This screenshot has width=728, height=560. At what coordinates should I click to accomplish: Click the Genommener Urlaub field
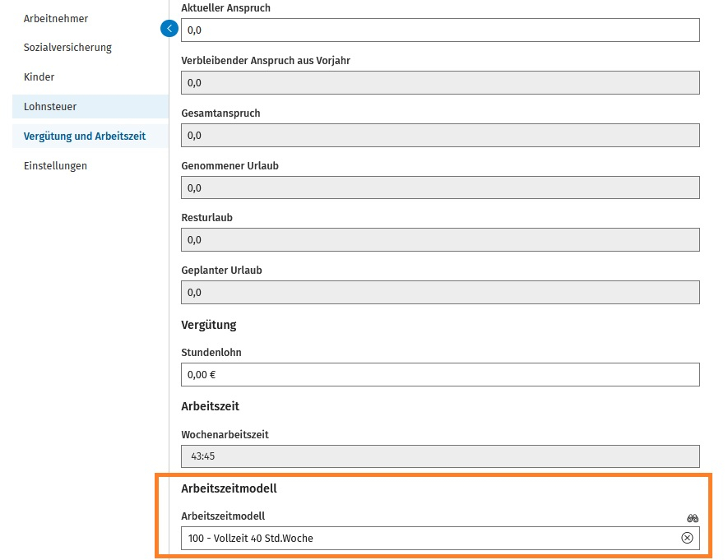click(440, 187)
